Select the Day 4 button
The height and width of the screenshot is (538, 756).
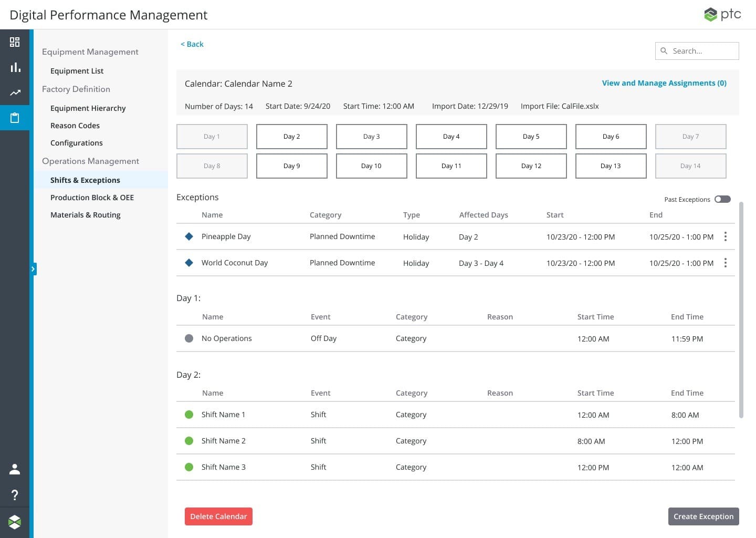point(451,137)
